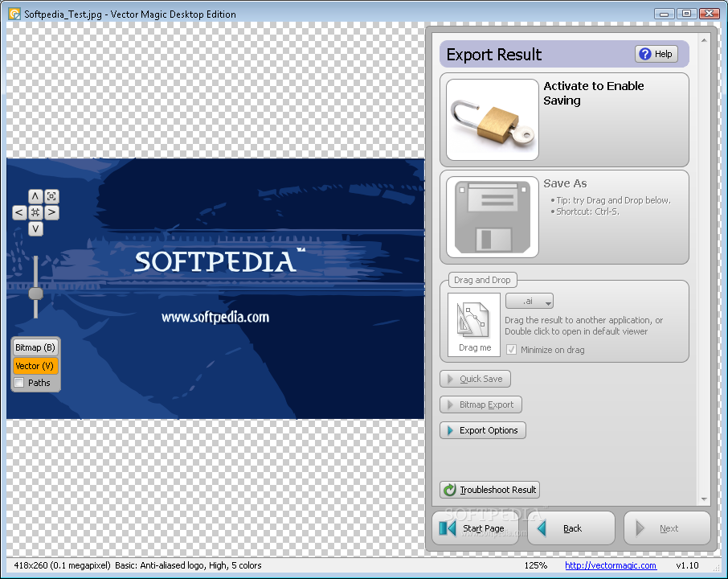This screenshot has height=579, width=728.
Task: Maximize the Vector Magic window
Action: coord(686,14)
